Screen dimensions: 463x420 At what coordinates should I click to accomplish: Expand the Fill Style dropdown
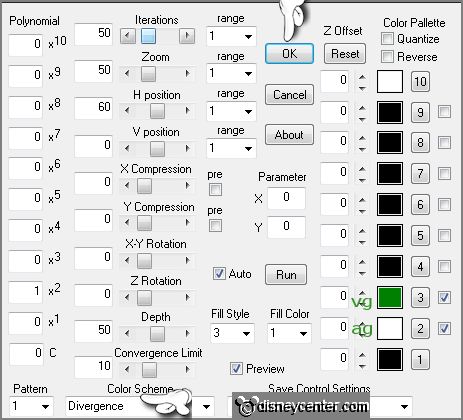click(232, 333)
